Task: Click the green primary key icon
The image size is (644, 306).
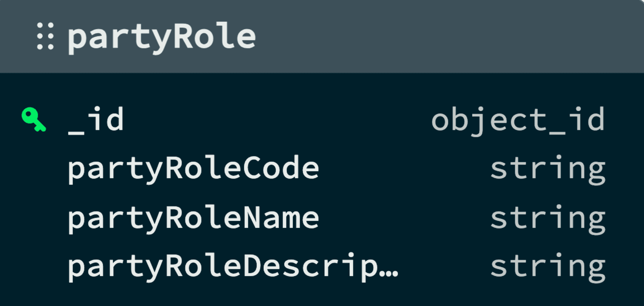Action: click(33, 119)
